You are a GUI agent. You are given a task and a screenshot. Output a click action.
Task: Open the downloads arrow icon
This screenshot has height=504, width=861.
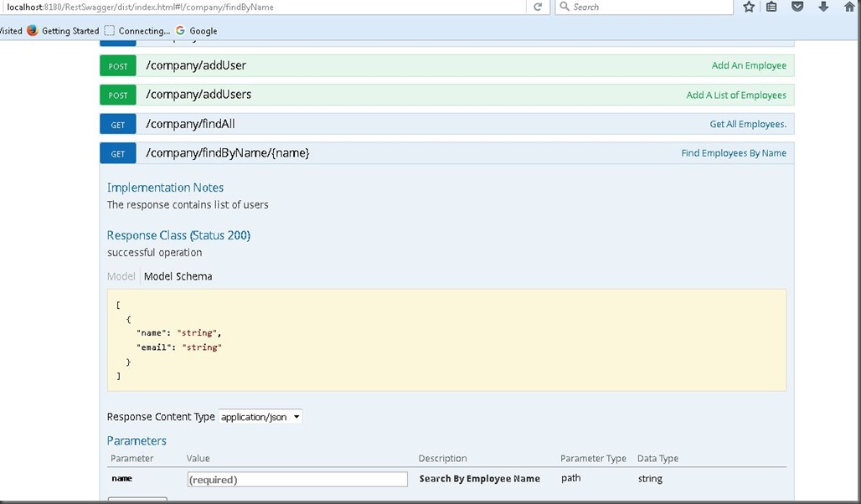(x=823, y=7)
